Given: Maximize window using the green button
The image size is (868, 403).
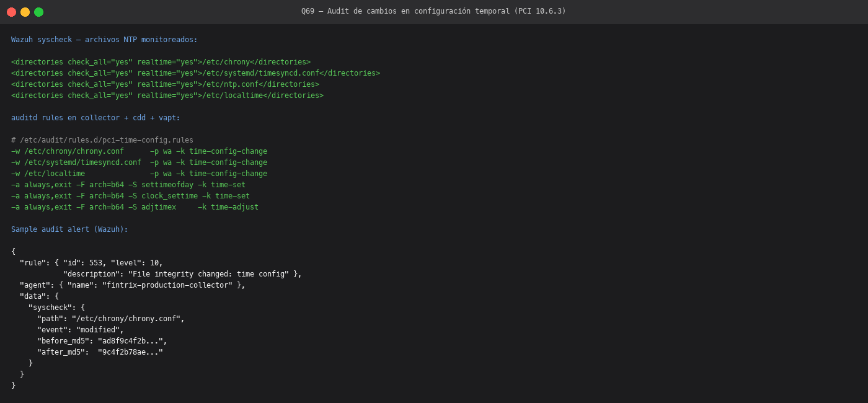Looking at the screenshot, I should [38, 12].
